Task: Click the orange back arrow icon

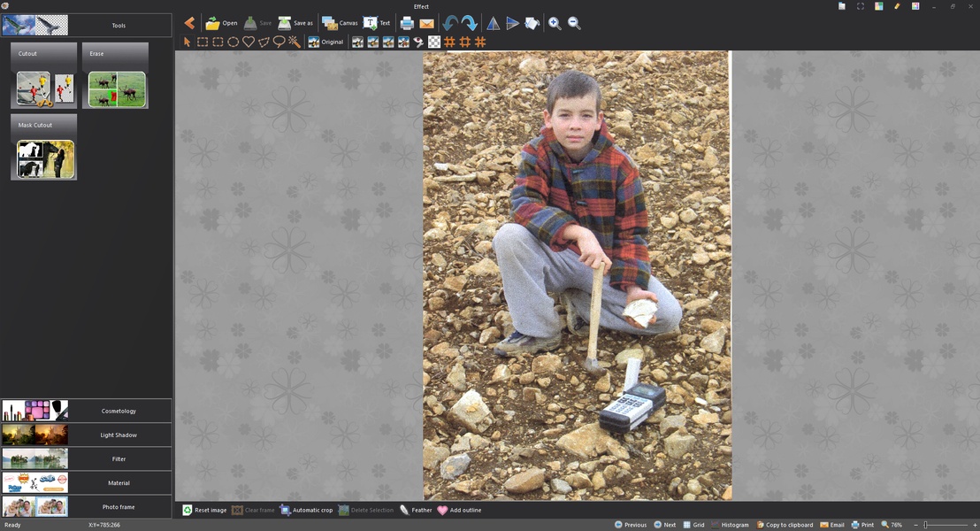Action: coord(189,23)
